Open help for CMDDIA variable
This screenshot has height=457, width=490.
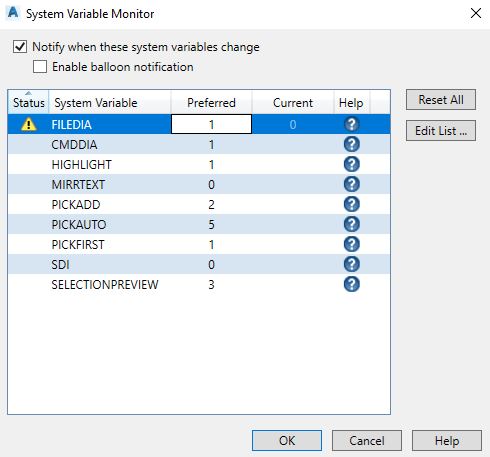[352, 144]
